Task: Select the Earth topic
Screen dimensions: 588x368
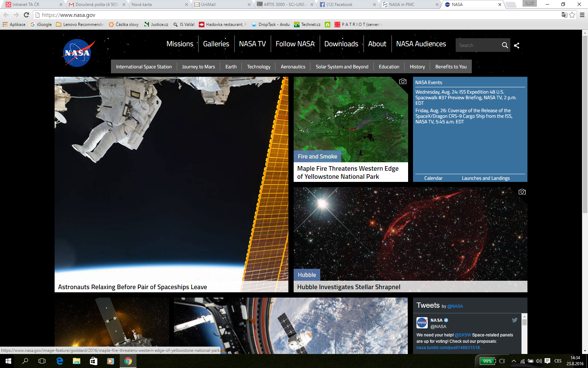Action: coord(231,67)
